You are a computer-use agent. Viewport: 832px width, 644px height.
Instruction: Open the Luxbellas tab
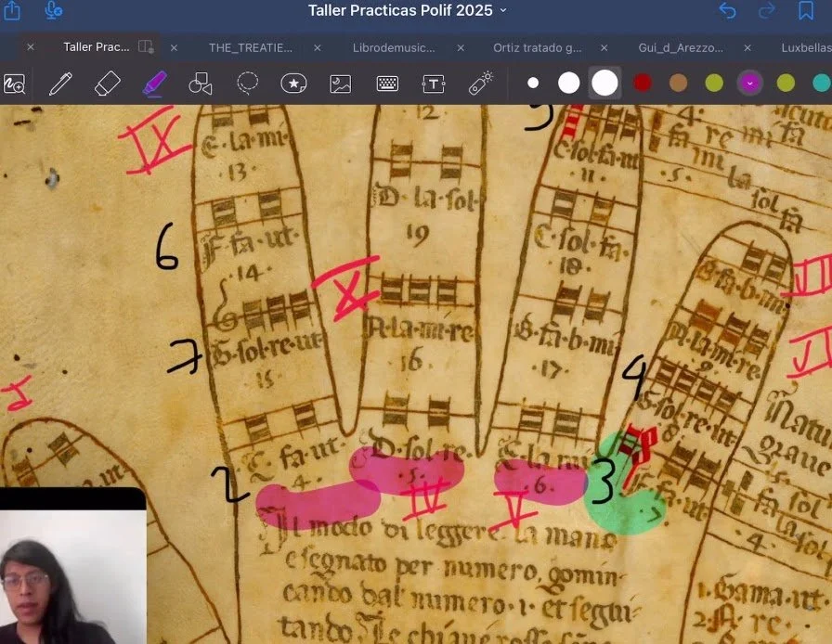806,47
